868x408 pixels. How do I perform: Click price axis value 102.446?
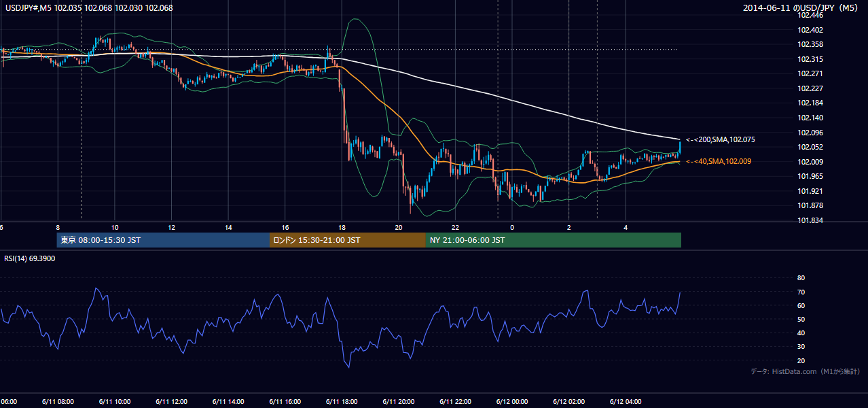[x=810, y=15]
